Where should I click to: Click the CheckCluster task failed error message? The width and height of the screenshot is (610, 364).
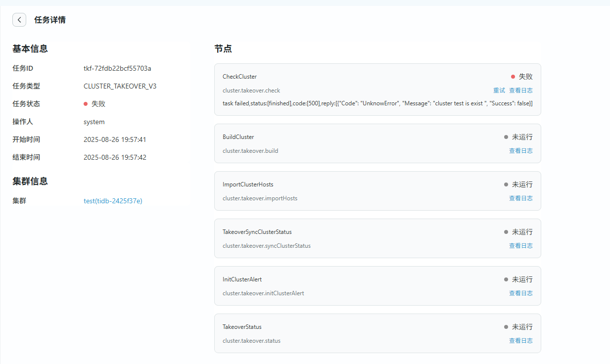(x=377, y=103)
